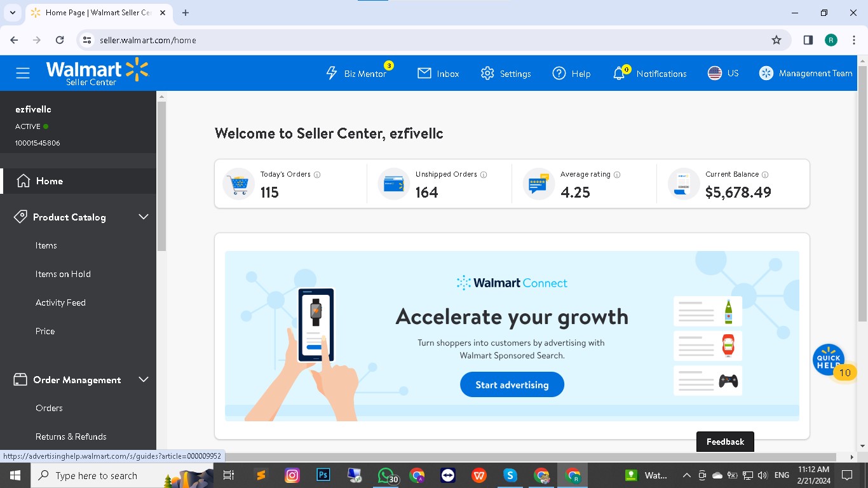
Task: Show info for Current Balance
Action: click(x=765, y=175)
